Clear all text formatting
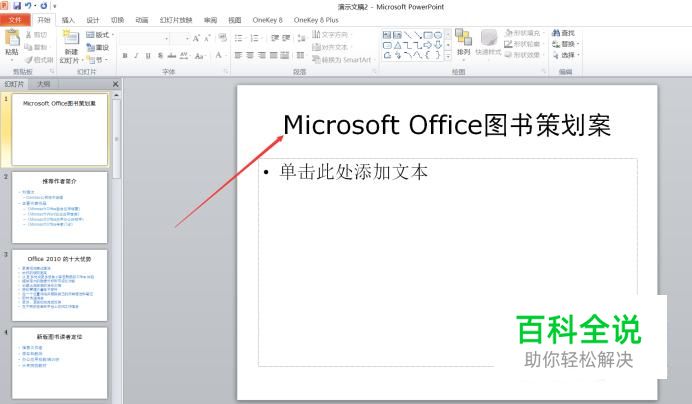Screen dimensions: 692x404 (223, 38)
